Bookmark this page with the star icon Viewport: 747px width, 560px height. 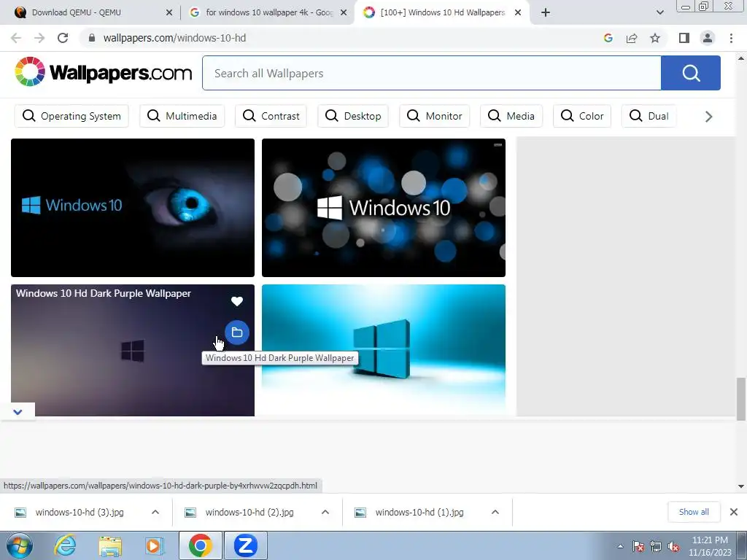pyautogui.click(x=655, y=38)
